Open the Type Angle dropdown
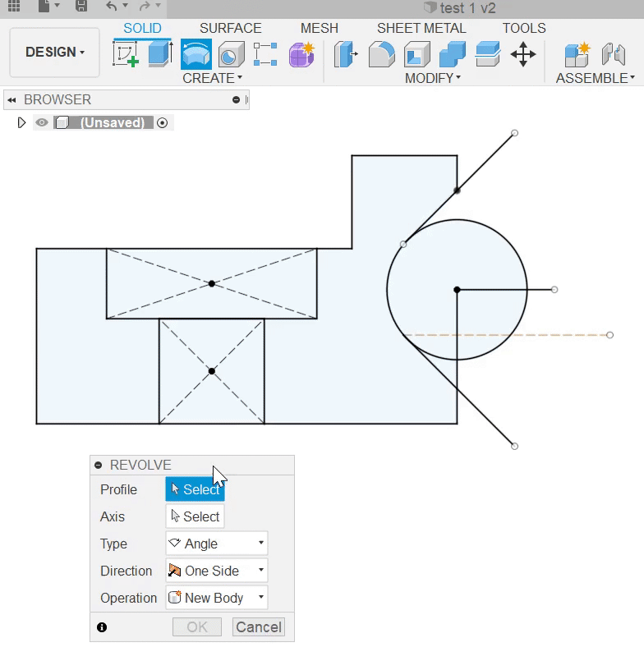 click(217, 544)
